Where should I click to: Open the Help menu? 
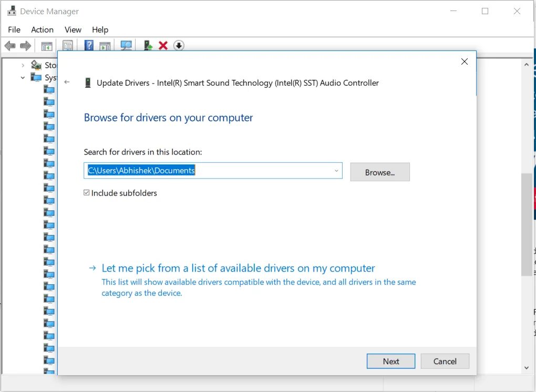100,30
